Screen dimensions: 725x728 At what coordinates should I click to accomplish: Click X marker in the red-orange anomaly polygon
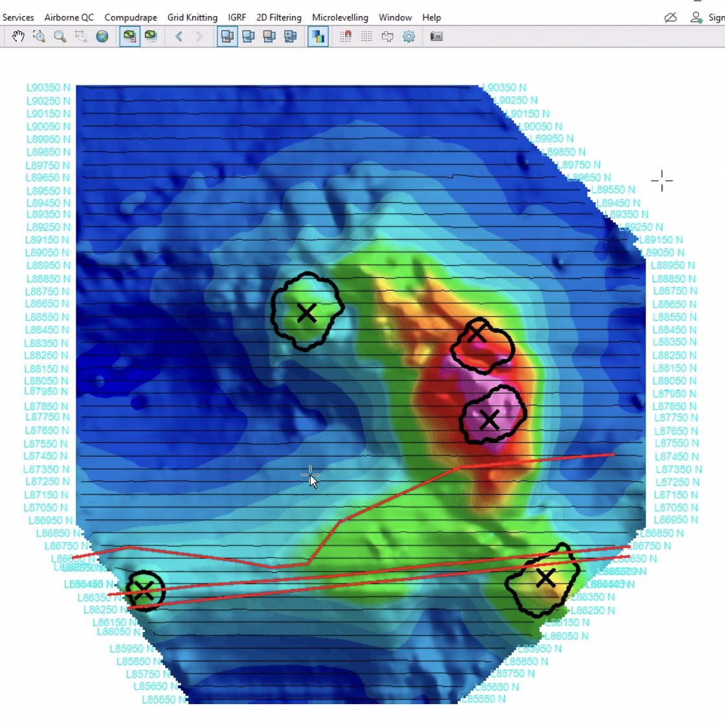pos(477,333)
